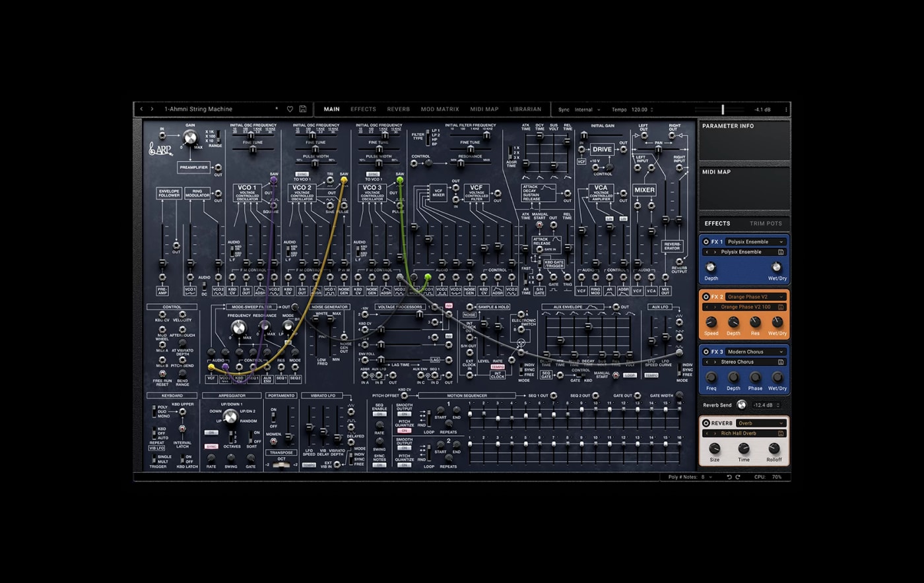The image size is (924, 583).
Task: Click the FX 3 Phase knob
Action: pos(755,377)
